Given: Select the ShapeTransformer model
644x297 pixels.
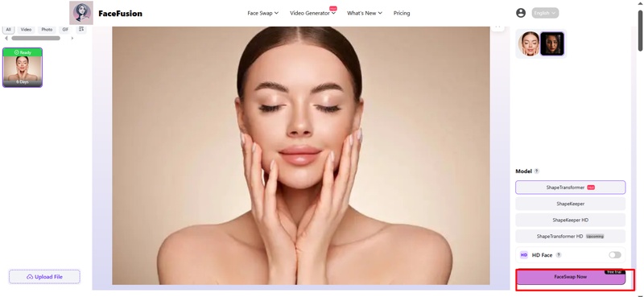Looking at the screenshot, I should pos(571,188).
